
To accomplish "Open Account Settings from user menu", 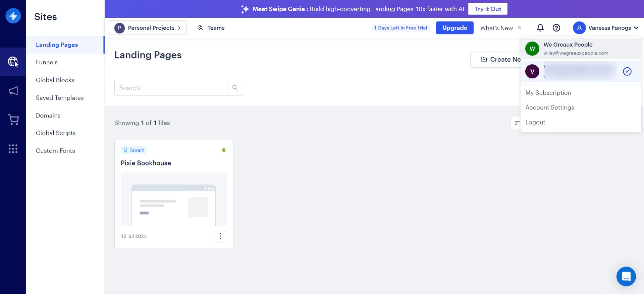I will tap(549, 107).
